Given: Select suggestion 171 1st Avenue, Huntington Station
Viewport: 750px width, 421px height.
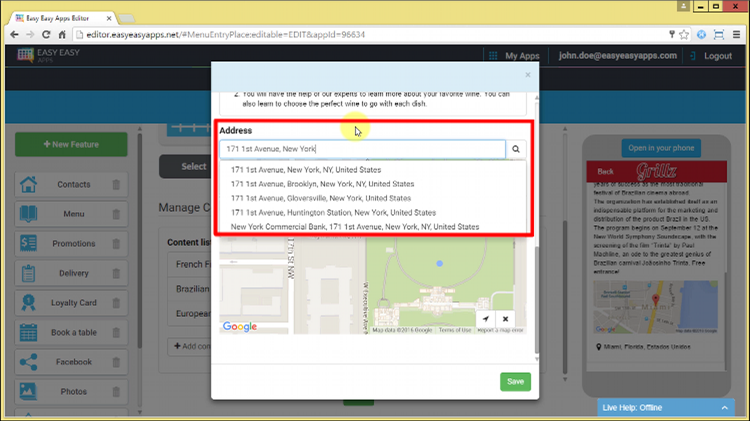Looking at the screenshot, I should tap(333, 212).
